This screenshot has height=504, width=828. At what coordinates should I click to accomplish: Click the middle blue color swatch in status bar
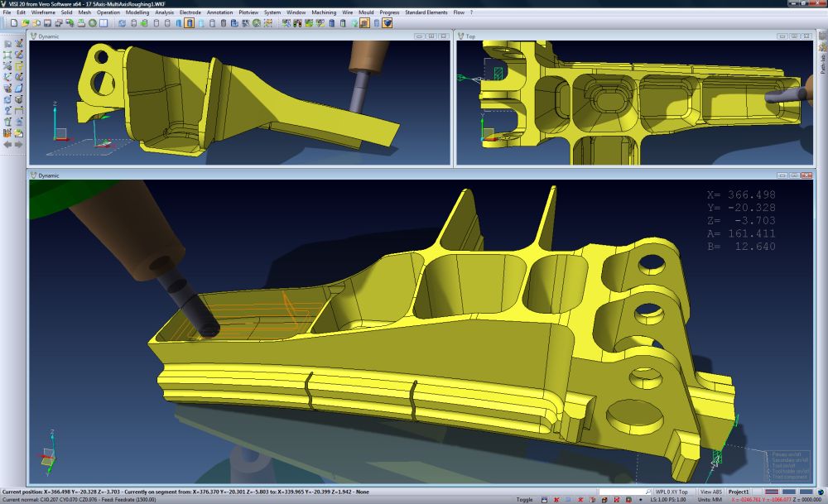tap(789, 492)
